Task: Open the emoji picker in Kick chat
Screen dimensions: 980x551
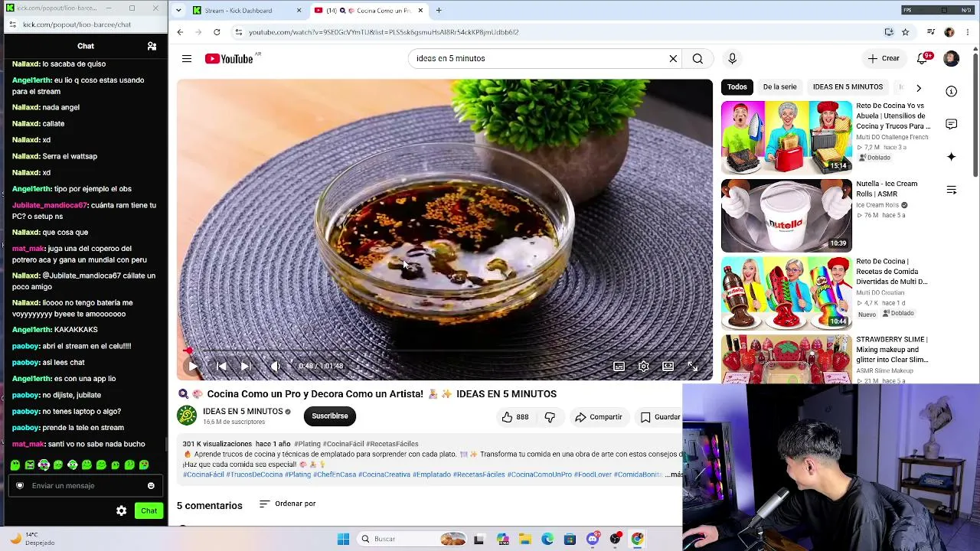Action: 151,485
